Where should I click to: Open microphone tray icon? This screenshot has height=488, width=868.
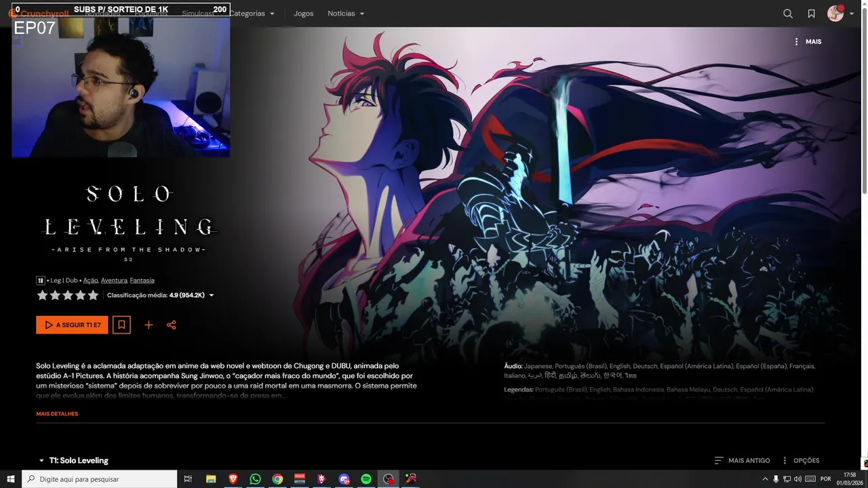[776, 479]
